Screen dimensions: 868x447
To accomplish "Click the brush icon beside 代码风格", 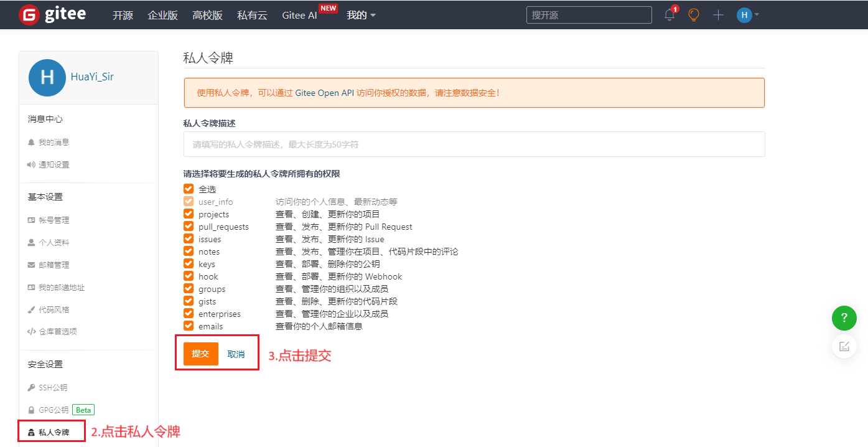I will pos(32,309).
